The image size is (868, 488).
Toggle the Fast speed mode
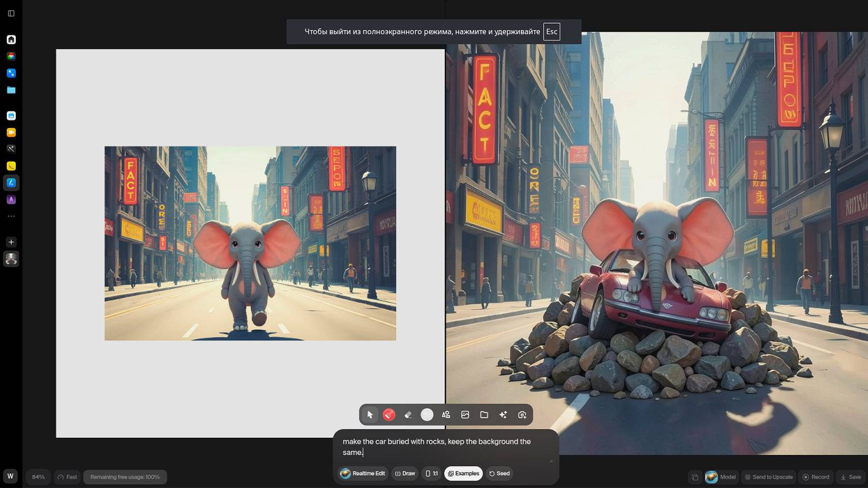[67, 477]
